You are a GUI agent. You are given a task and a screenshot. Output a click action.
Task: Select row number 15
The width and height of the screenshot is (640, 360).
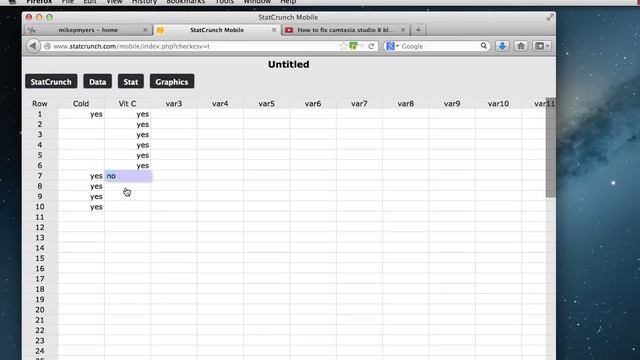(x=40, y=258)
